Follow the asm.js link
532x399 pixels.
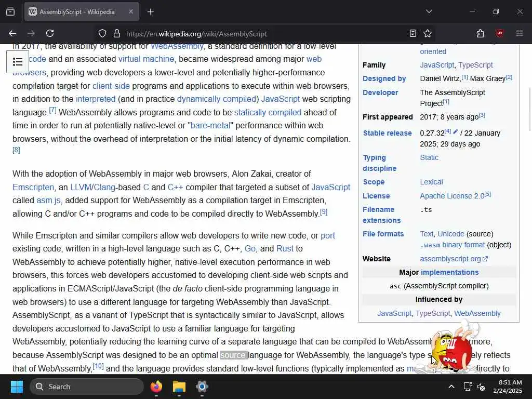(x=49, y=201)
